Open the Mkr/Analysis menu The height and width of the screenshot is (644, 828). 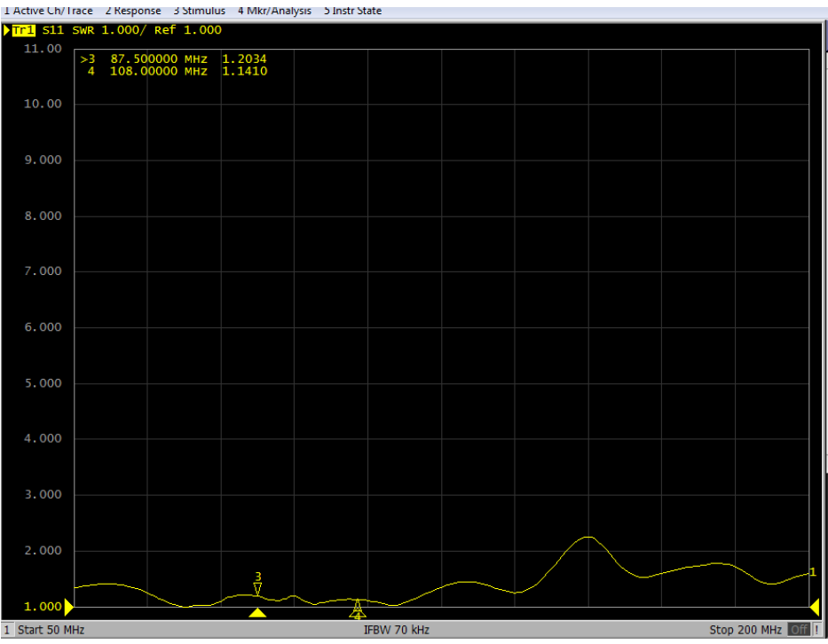point(274,11)
